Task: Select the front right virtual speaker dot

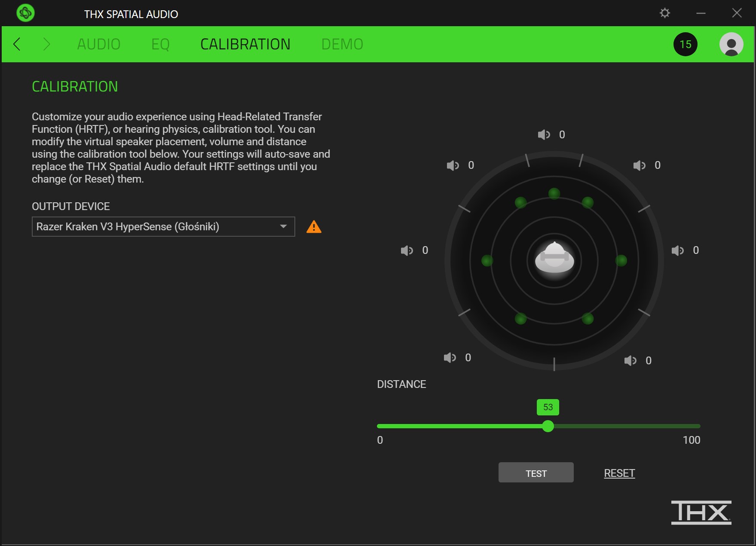Action: coord(588,202)
